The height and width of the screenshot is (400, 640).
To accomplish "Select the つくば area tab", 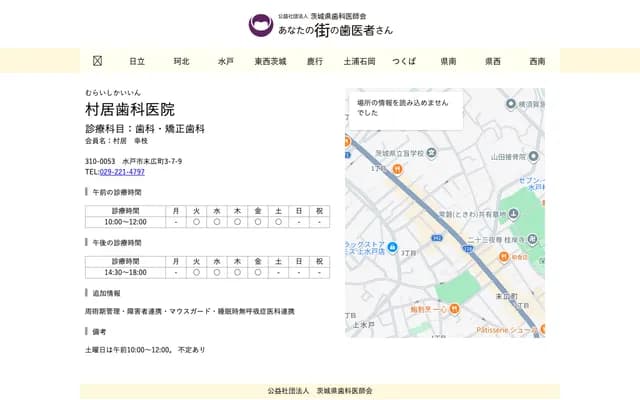I will 404,61.
